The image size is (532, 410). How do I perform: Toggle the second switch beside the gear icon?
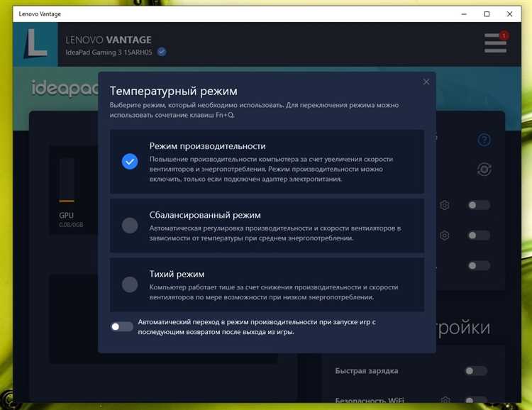coord(479,236)
